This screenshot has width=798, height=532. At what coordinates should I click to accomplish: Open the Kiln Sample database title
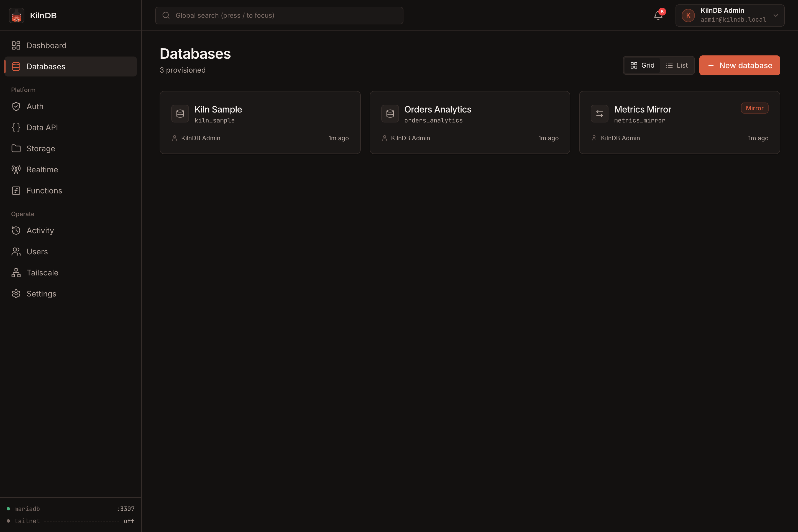[x=218, y=109]
